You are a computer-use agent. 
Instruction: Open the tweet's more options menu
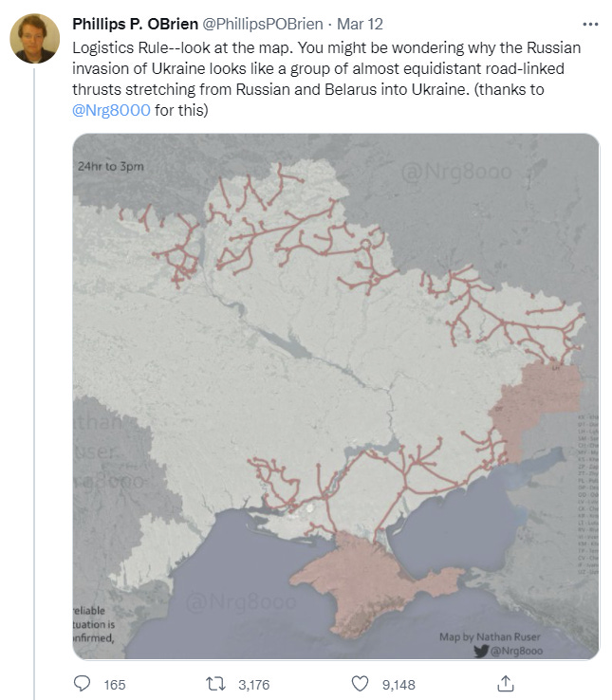[589, 25]
